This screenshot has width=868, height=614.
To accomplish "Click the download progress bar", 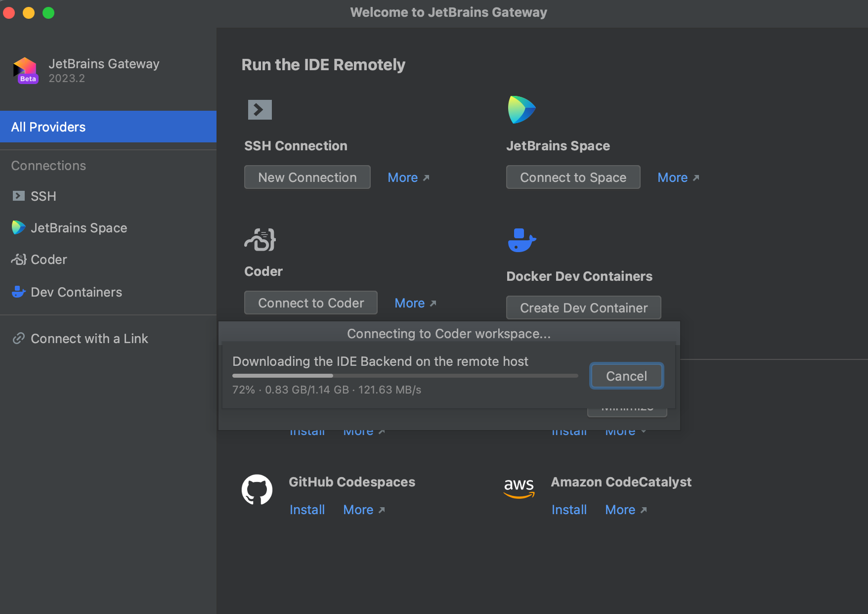I will pos(404,376).
